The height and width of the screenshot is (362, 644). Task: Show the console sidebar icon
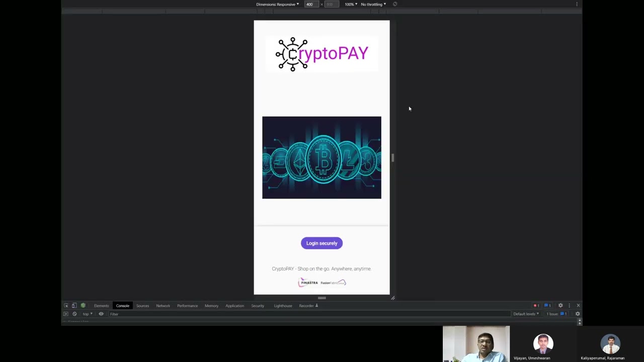[66, 314]
